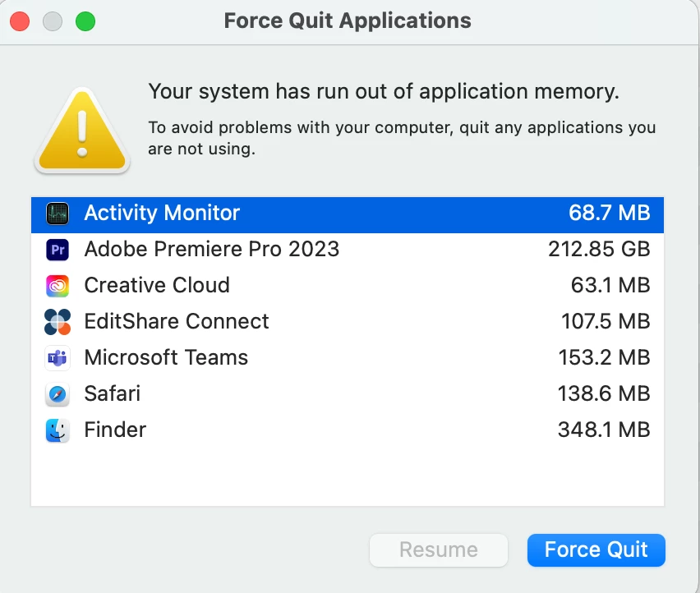Click the dimmed Resume button
This screenshot has width=700, height=593.
coord(439,549)
